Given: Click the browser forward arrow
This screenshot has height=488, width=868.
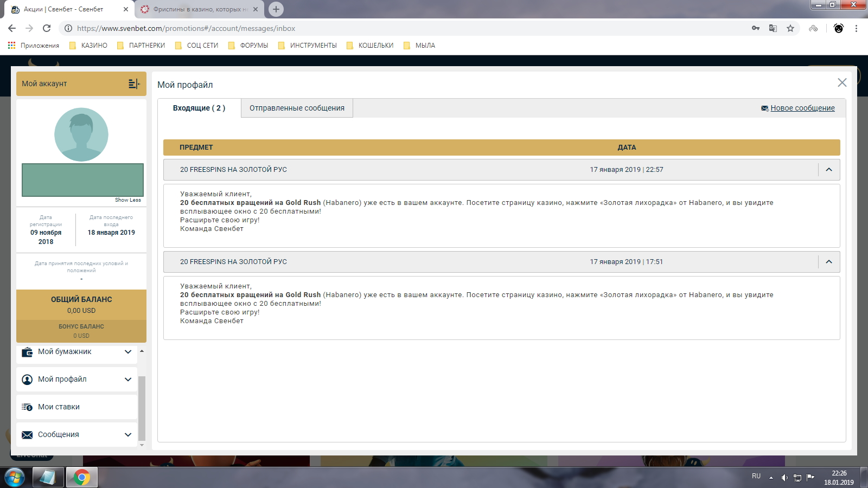Looking at the screenshot, I should coord(29,28).
